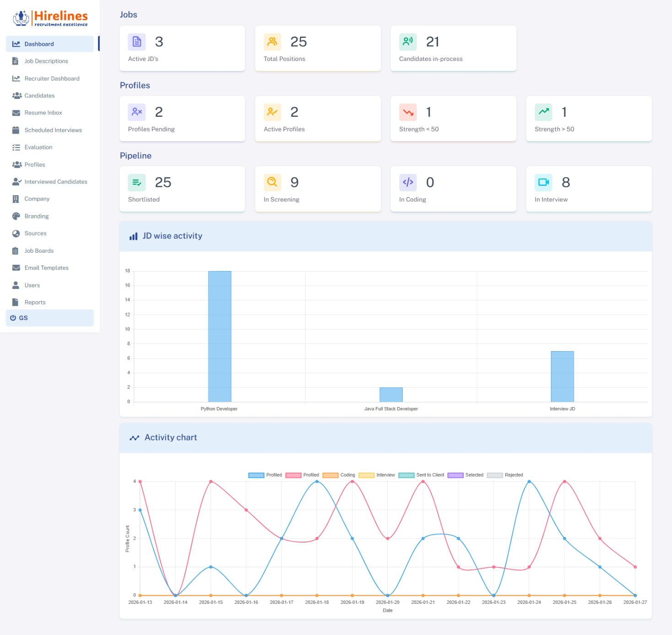Image resolution: width=672 pixels, height=635 pixels.
Task: Open Sources using the globe icon
Action: (x=16, y=233)
